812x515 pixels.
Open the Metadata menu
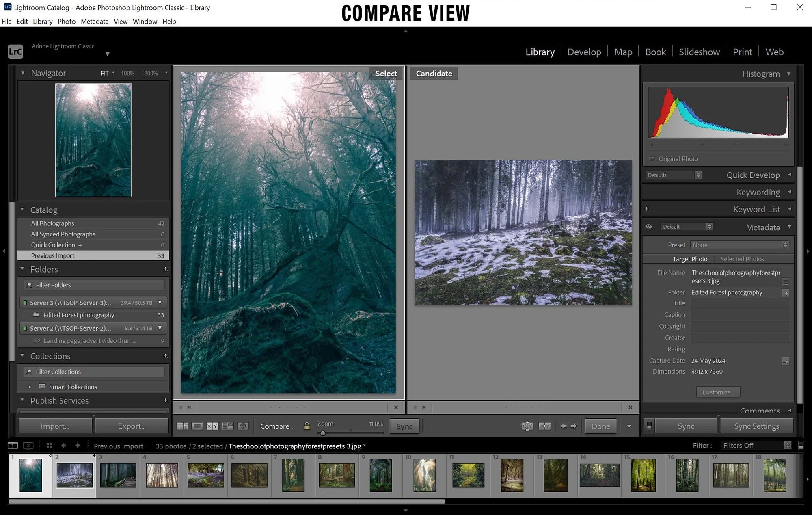click(95, 22)
